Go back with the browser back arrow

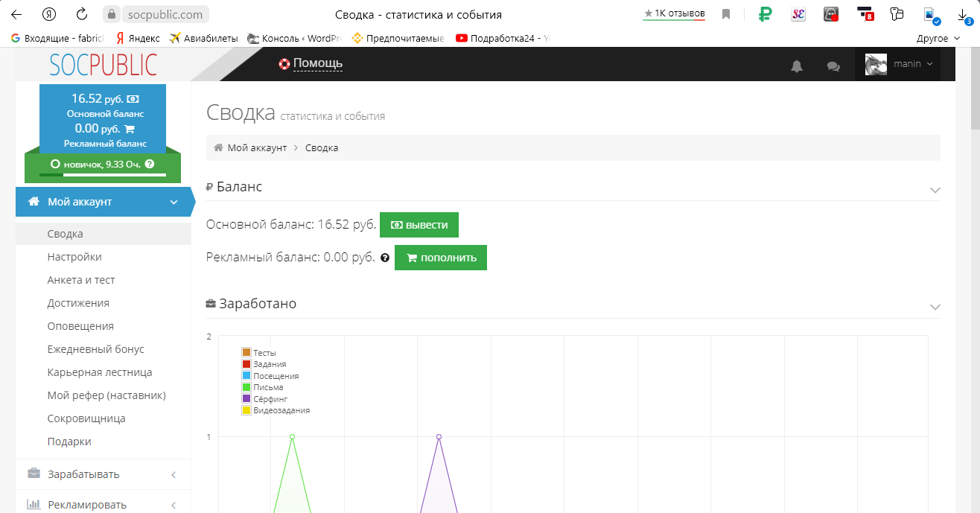tap(16, 14)
